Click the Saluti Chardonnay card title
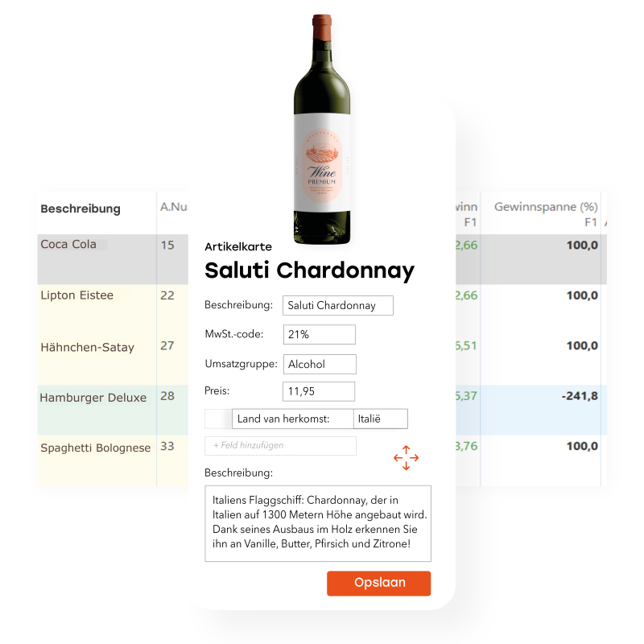Image resolution: width=644 pixels, height=644 pixels. pos(309,270)
